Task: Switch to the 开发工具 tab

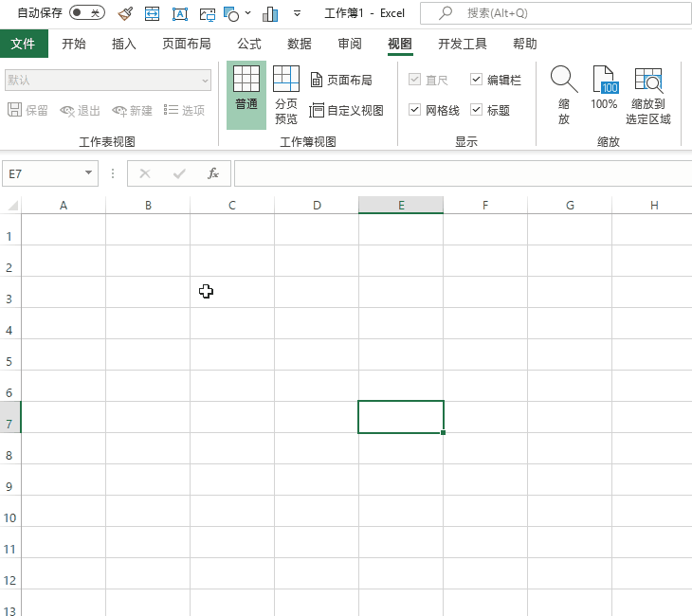Action: (463, 44)
